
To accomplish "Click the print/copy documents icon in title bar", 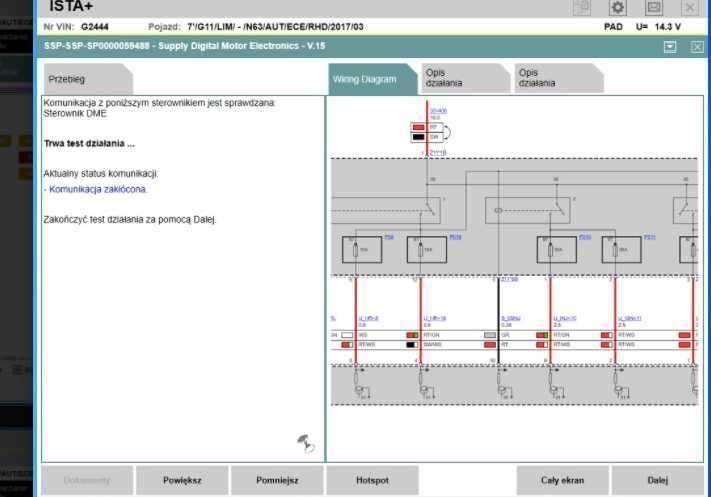I will point(581,8).
